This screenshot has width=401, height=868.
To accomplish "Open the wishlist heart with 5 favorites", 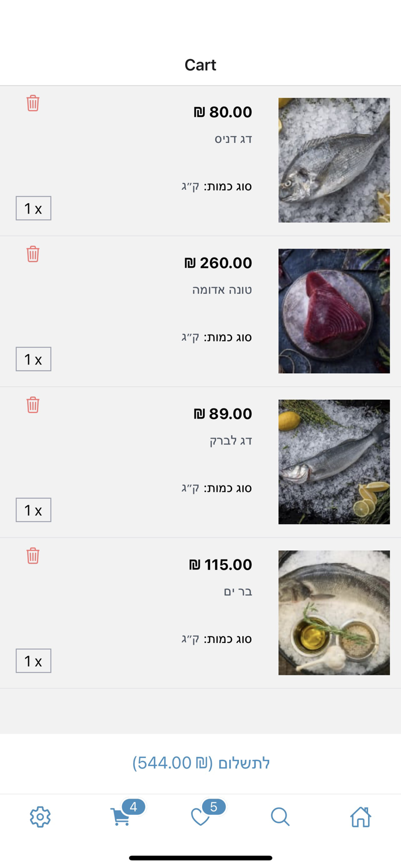I will (200, 817).
